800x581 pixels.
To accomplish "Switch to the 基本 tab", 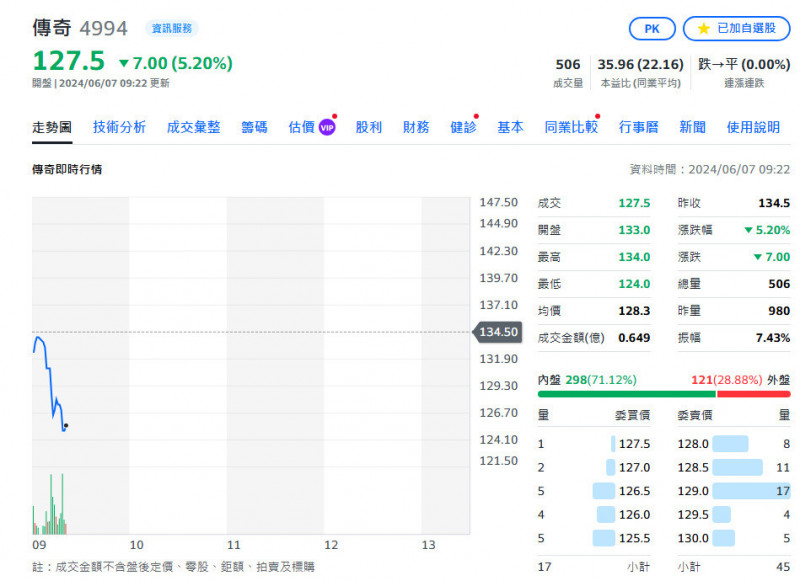I will tap(510, 127).
